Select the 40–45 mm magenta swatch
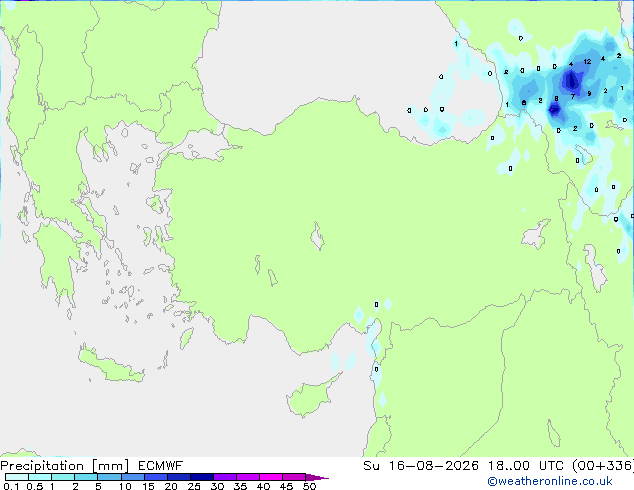 [x=271, y=477]
